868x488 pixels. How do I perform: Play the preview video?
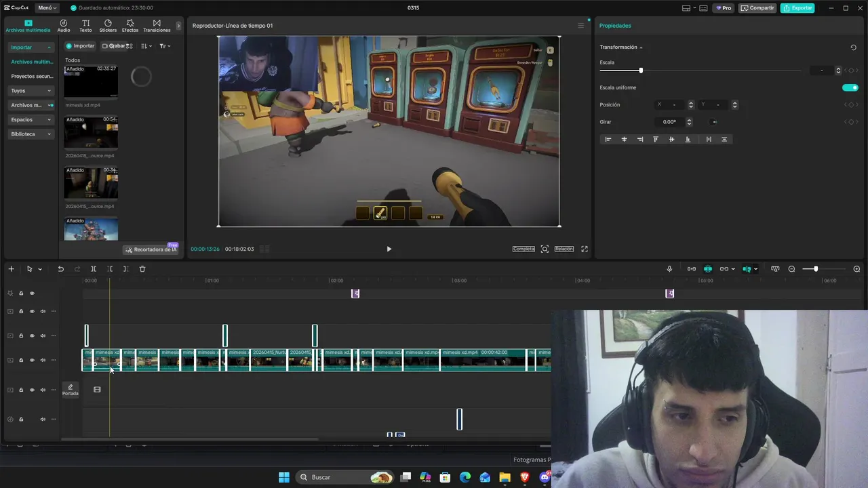389,249
